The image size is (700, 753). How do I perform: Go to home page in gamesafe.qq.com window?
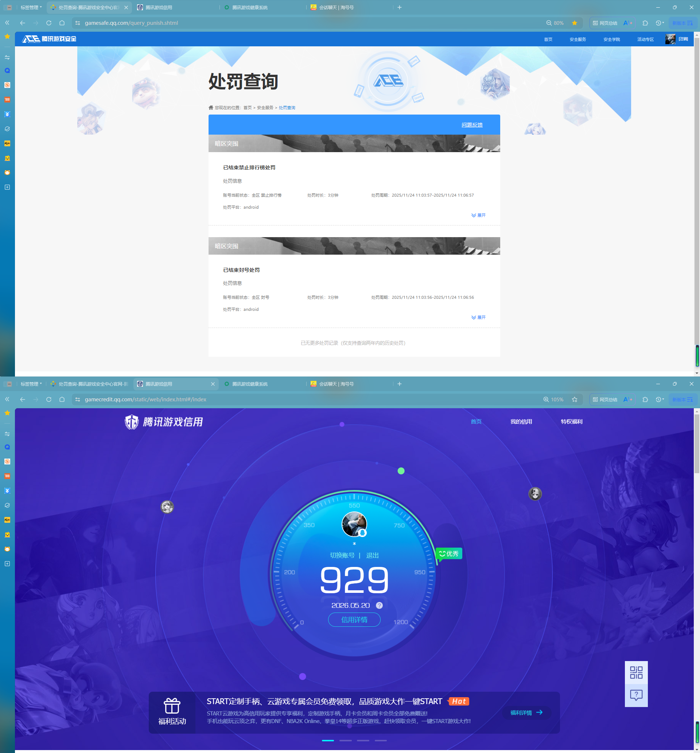pyautogui.click(x=62, y=23)
